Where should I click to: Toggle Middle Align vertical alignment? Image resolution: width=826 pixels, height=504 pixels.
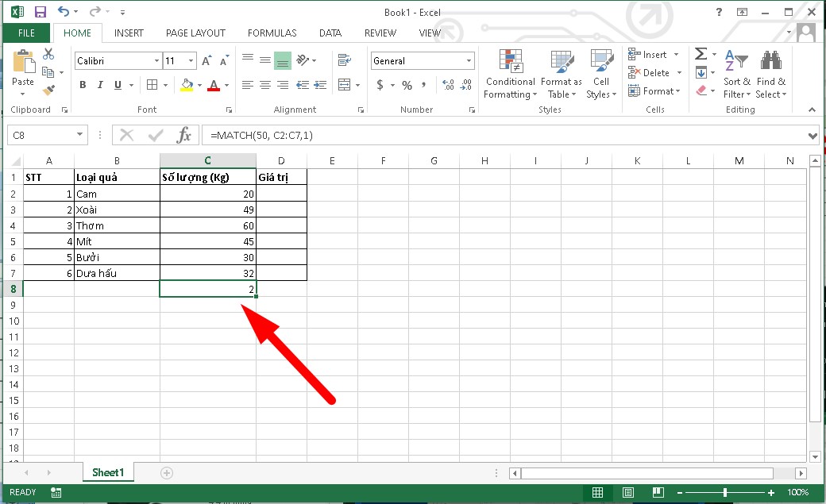pyautogui.click(x=265, y=60)
